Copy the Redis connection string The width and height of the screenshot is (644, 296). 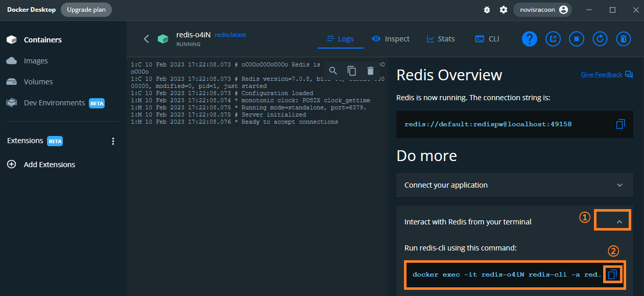point(621,124)
